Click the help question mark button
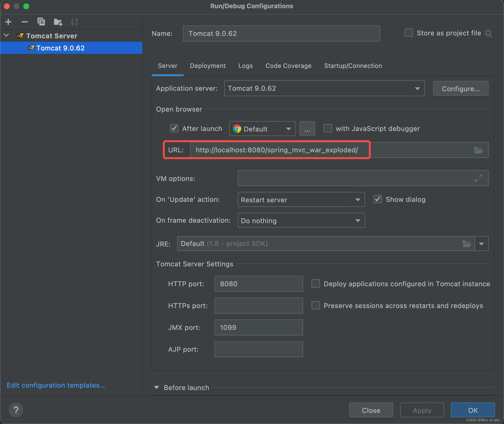504x424 pixels. (x=16, y=410)
